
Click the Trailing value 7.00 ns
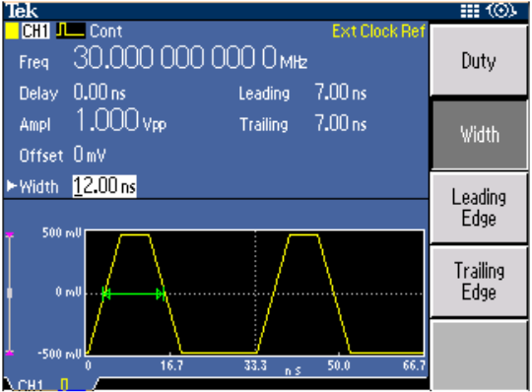tap(341, 123)
